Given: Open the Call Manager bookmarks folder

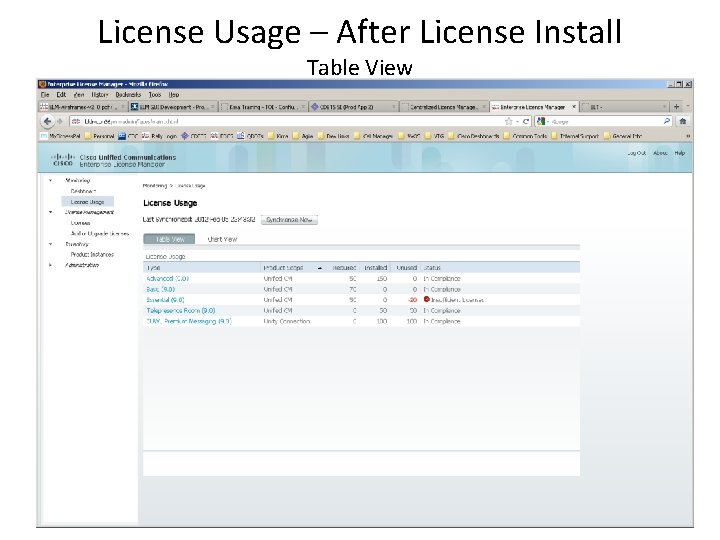Looking at the screenshot, I should pos(373,136).
